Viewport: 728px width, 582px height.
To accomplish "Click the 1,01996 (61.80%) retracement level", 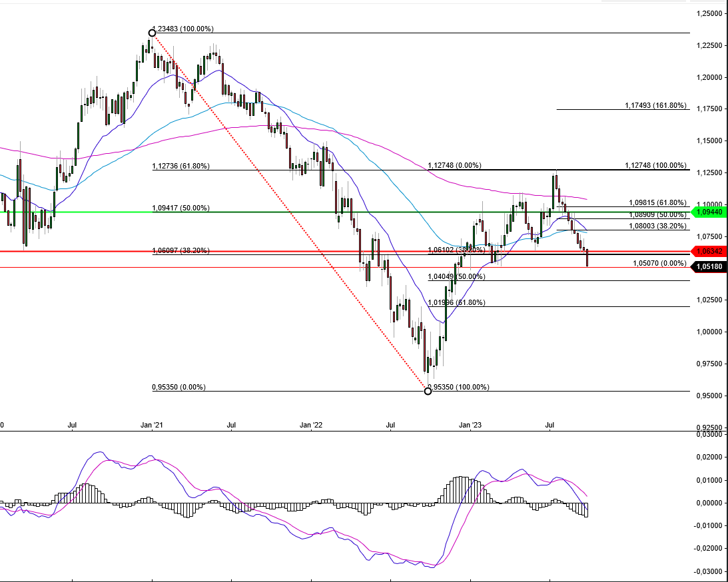I will point(456,302).
